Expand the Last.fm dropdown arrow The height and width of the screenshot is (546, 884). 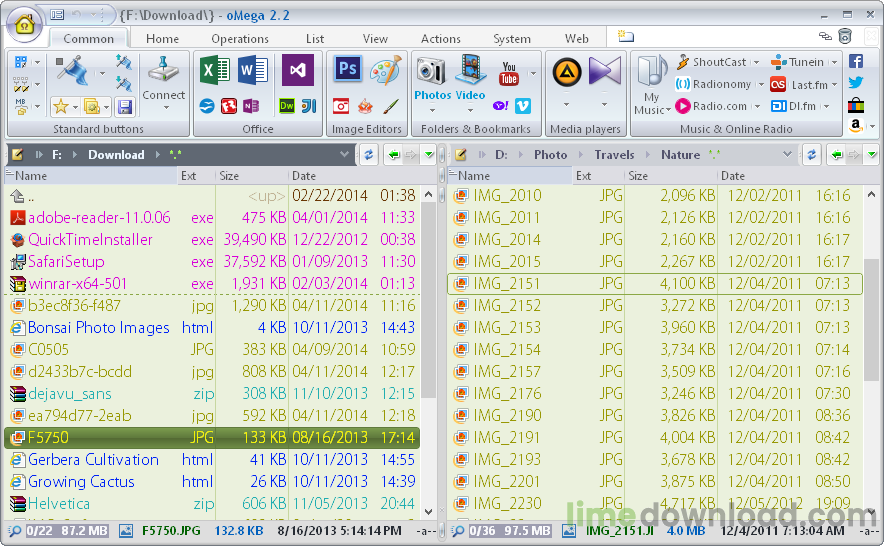[834, 85]
